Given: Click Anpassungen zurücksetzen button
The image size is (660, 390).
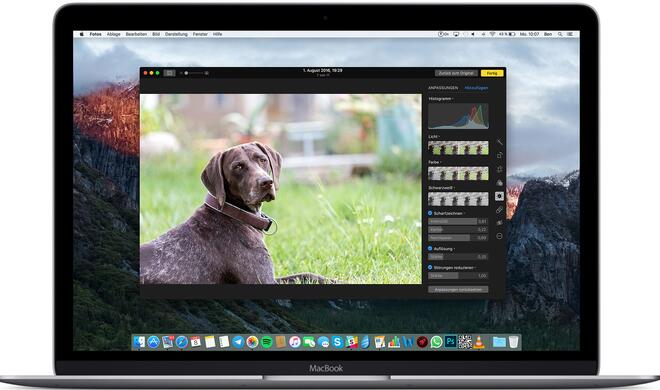Looking at the screenshot, I should tap(458, 289).
